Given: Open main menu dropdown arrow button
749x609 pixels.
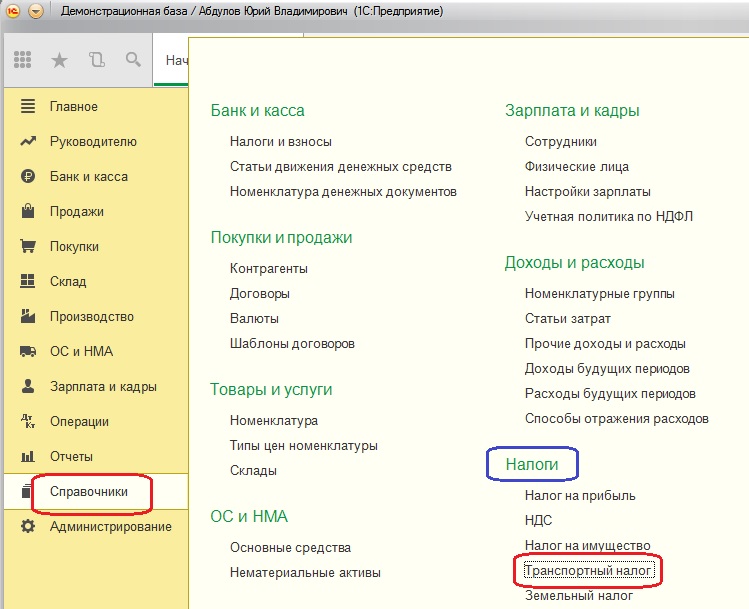Looking at the screenshot, I should coord(35,11).
